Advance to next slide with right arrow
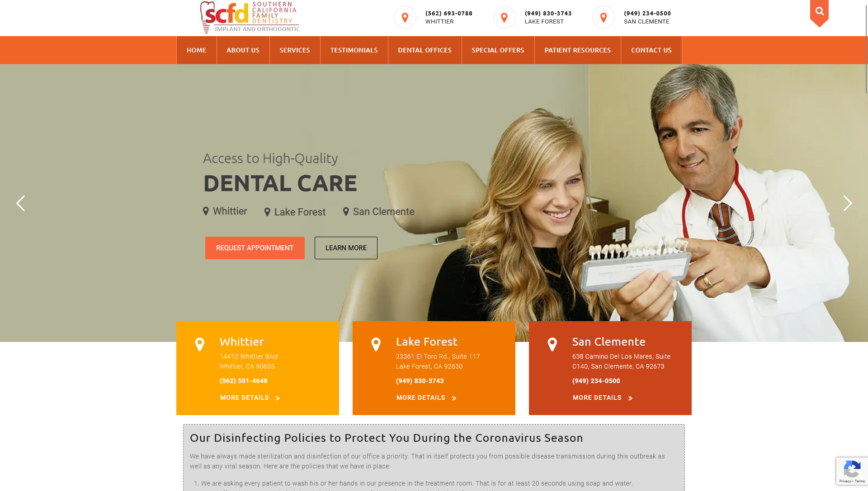Viewport: 868px width, 491px height. coord(848,203)
